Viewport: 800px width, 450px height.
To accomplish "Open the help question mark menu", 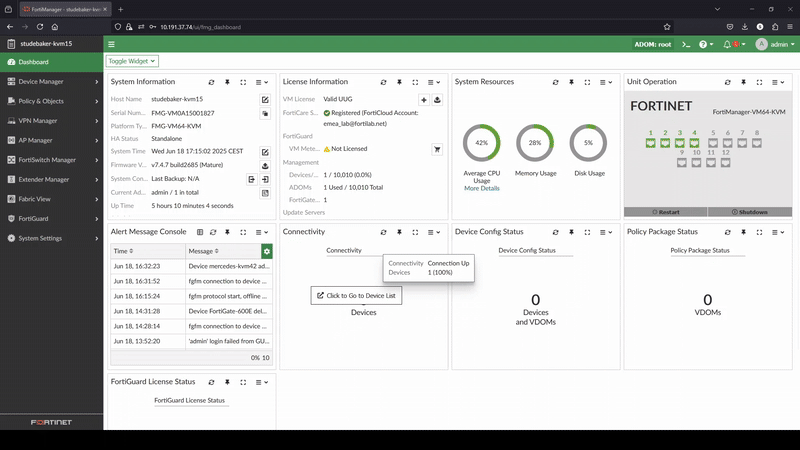I will 706,44.
